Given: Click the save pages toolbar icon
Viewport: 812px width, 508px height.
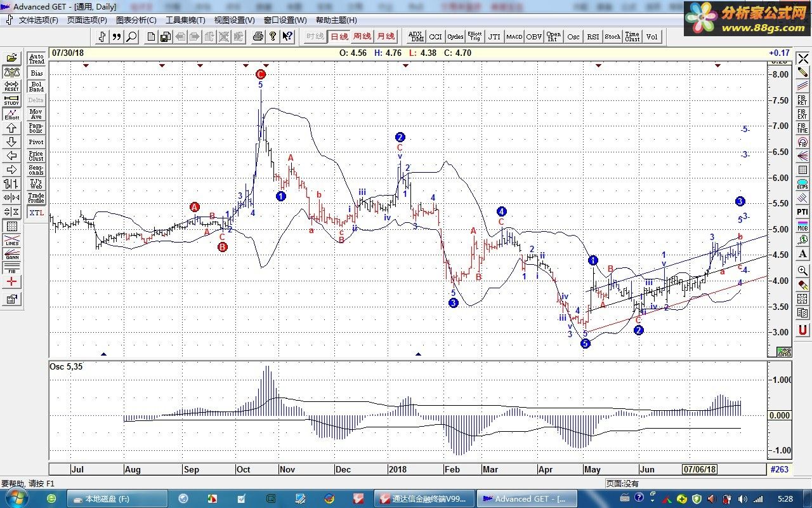Looking at the screenshot, I should coord(165,37).
